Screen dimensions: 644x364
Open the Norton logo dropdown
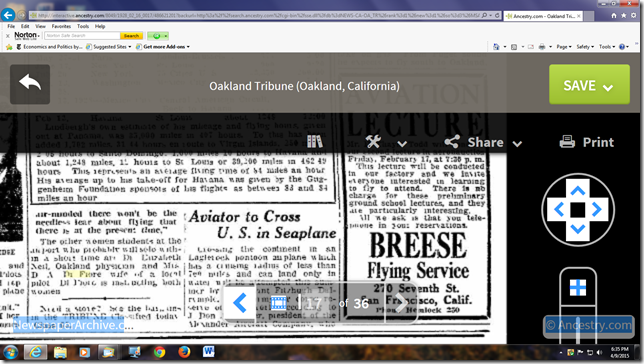pyautogui.click(x=27, y=36)
